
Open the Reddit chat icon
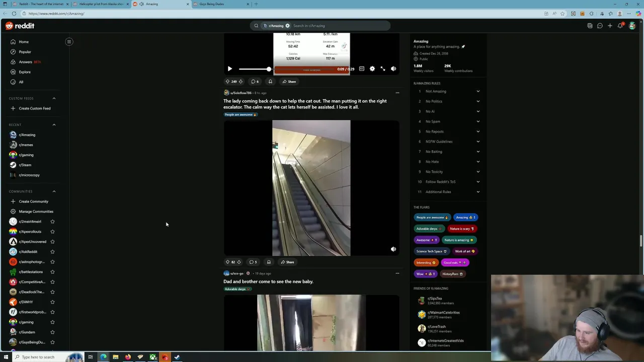[600, 26]
